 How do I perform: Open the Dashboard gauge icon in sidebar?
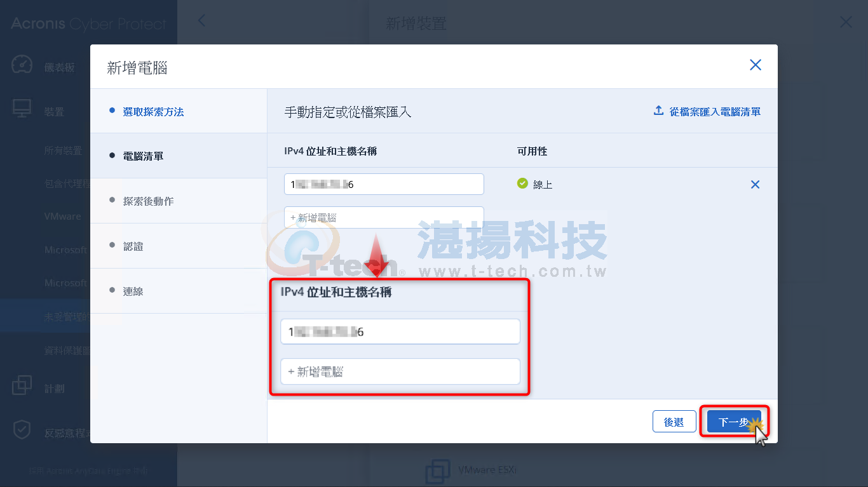22,66
